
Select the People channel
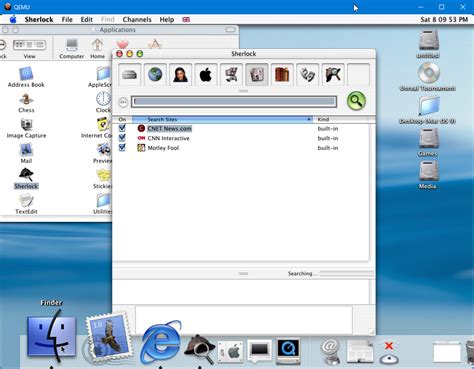pyautogui.click(x=180, y=75)
